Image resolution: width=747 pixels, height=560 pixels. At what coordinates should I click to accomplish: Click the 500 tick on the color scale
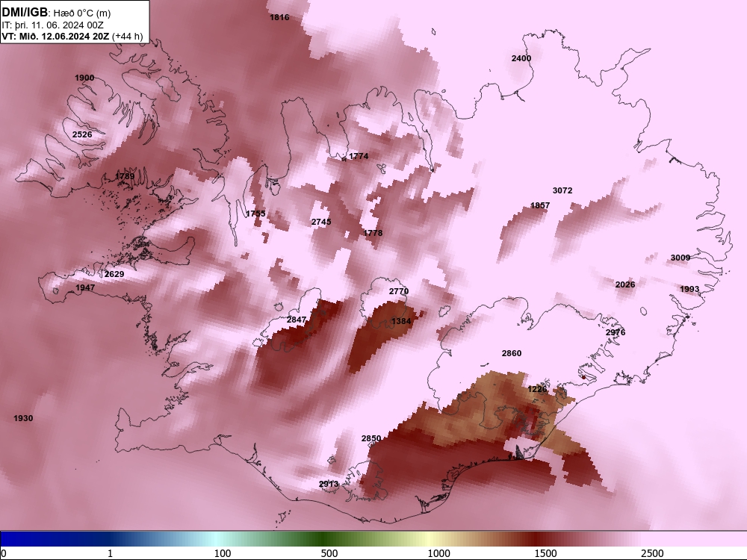point(329,553)
